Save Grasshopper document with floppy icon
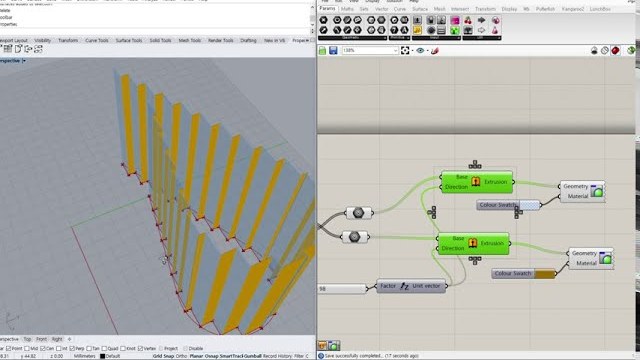The width and height of the screenshot is (640, 360). [333, 50]
